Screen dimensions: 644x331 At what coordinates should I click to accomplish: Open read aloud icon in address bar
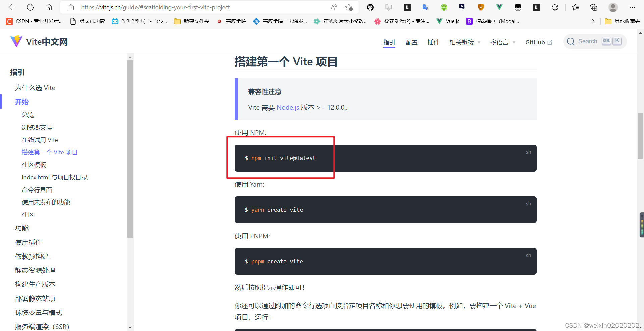point(334,7)
